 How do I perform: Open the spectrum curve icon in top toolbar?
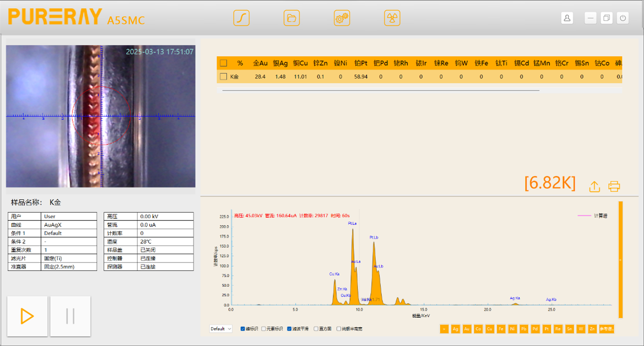[241, 18]
